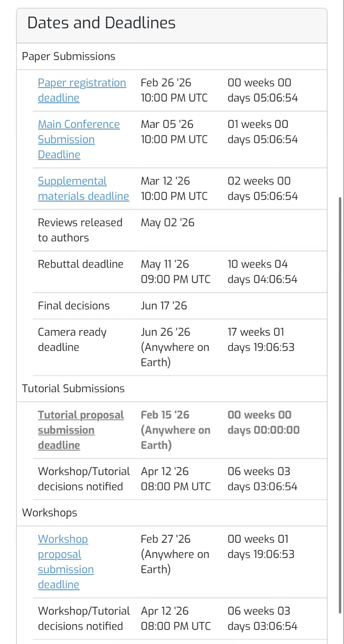Click the Reviews released to authors label
The height and width of the screenshot is (644, 344).
pos(80,230)
